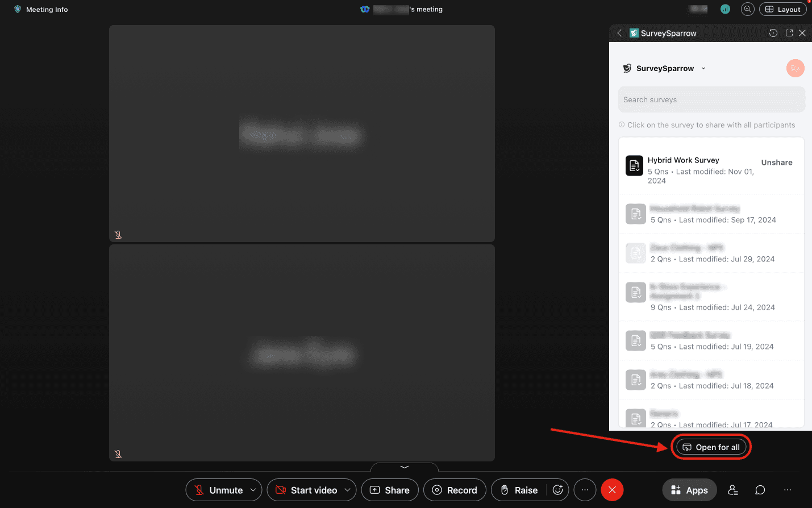
Task: Raise your hand
Action: [519, 490]
